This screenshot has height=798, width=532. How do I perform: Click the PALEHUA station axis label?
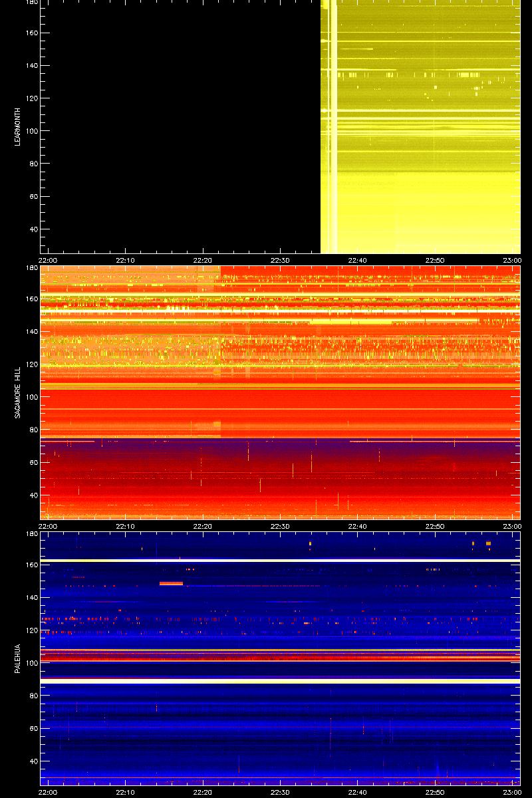tap(17, 658)
